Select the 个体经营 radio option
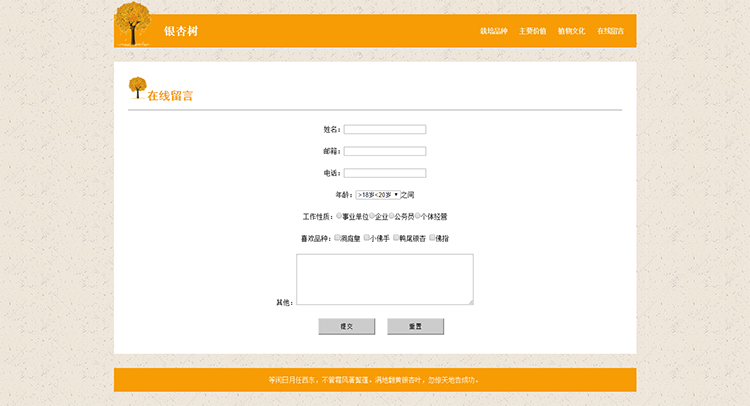 click(x=418, y=215)
